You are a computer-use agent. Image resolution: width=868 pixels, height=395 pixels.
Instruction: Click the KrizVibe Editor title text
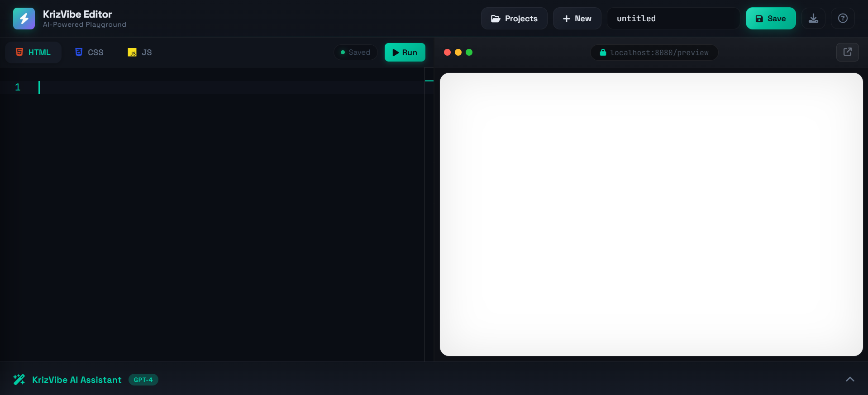pos(77,14)
